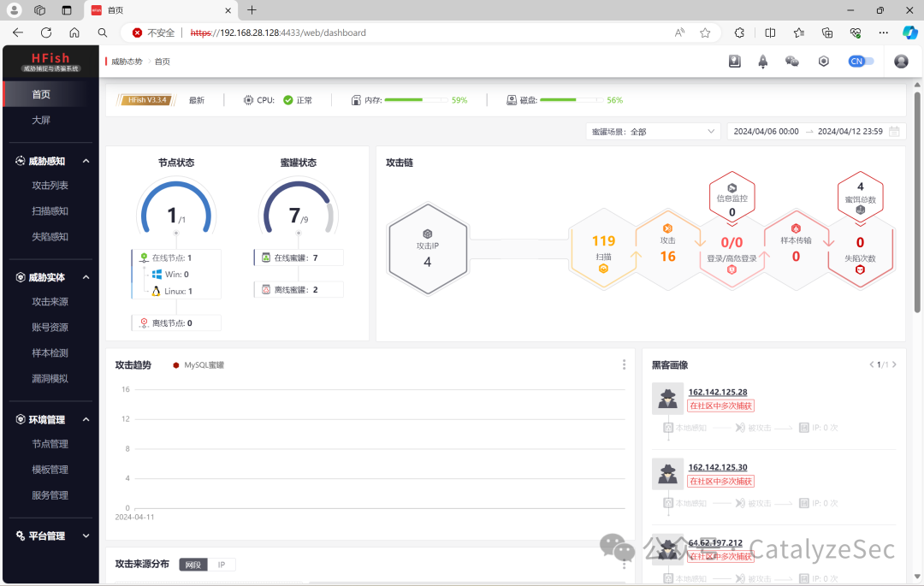
Task: Select the IP distribution view
Action: point(222,565)
